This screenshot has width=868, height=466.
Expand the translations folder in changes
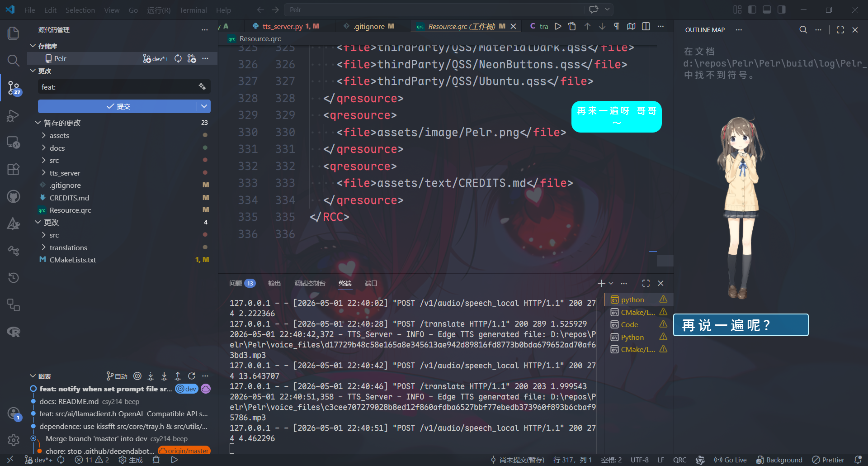coord(43,247)
